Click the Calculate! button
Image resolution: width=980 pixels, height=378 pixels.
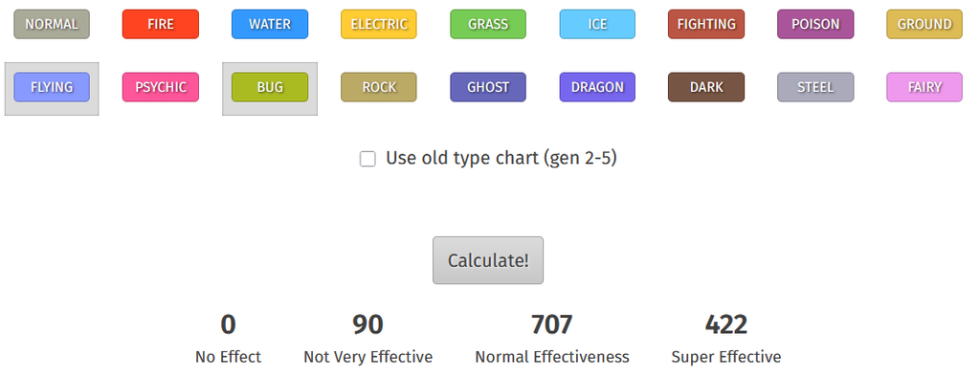488,260
